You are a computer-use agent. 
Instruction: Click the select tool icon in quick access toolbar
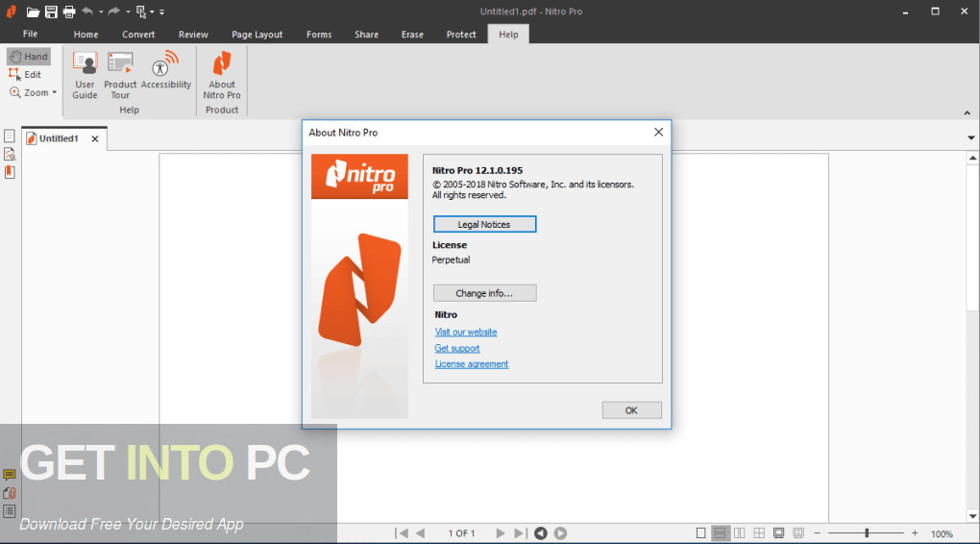pos(140,12)
